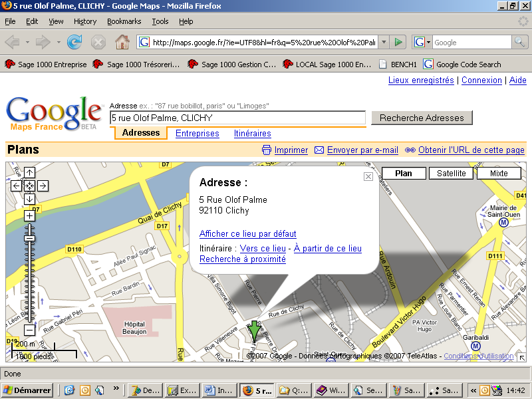Click the Recherche Adresses button

point(422,118)
